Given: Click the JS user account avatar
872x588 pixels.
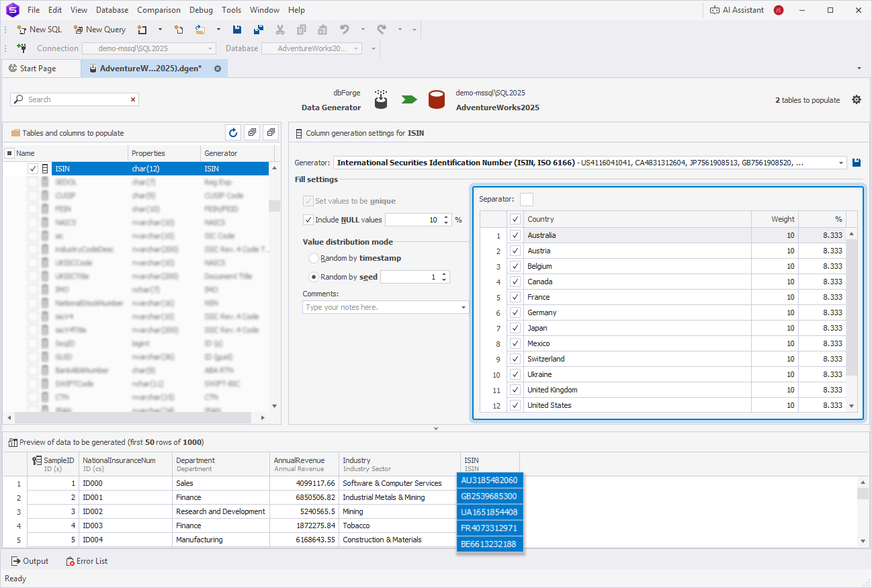Looking at the screenshot, I should click(x=779, y=10).
